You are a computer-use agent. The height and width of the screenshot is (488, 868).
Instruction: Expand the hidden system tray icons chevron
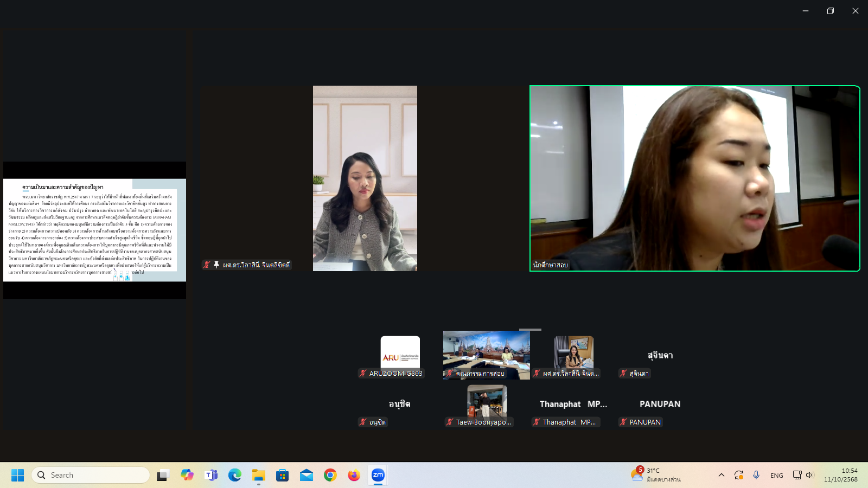pyautogui.click(x=721, y=475)
